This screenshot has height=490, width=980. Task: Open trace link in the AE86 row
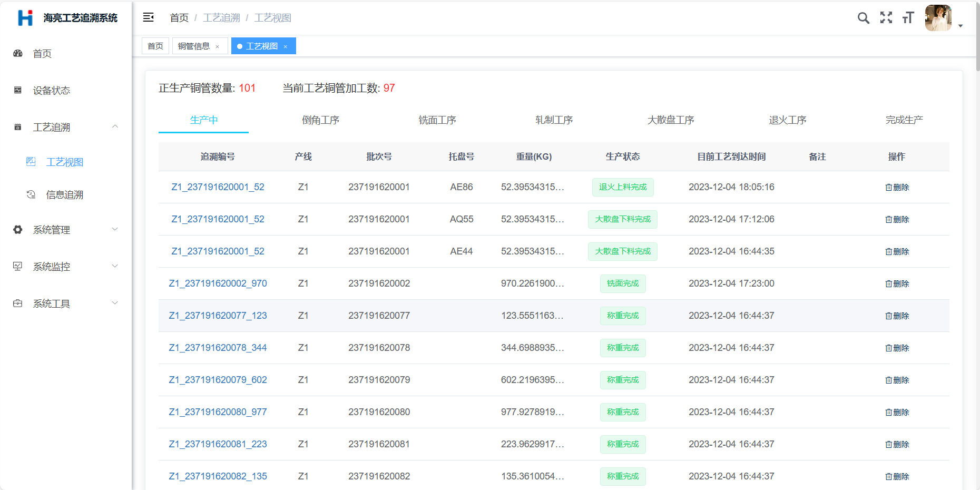[218, 187]
